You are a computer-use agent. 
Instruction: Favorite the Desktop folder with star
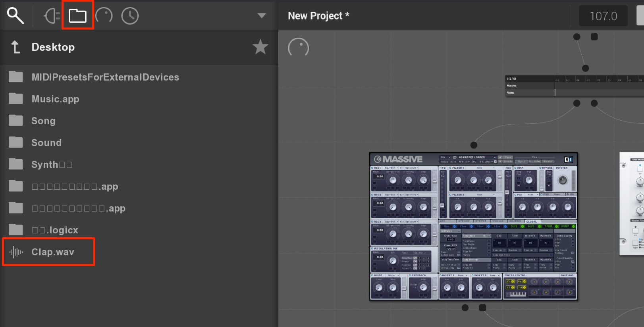pyautogui.click(x=260, y=47)
